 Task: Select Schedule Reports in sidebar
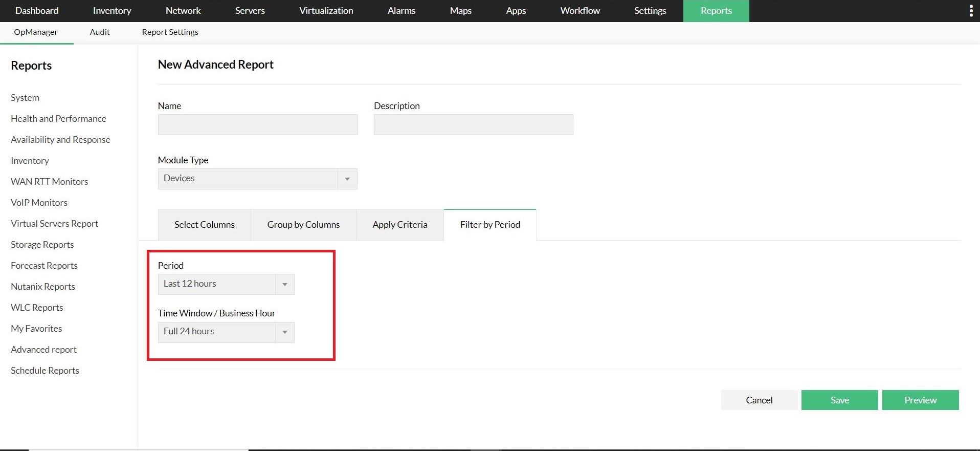pos(45,370)
